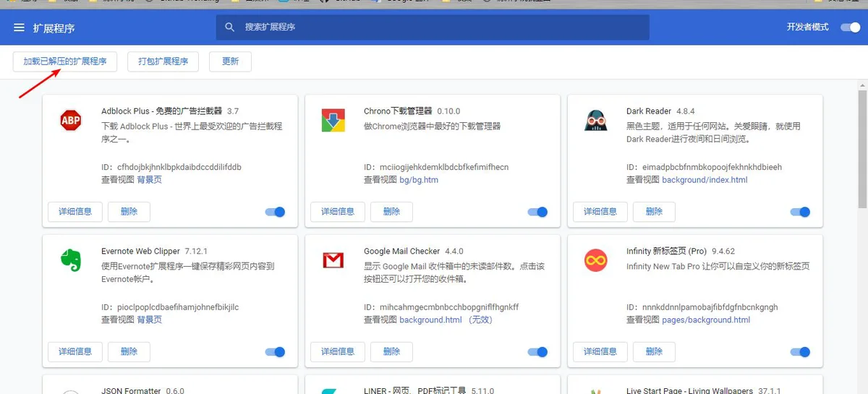Open 详细信息 for Dark Reader
868x394 pixels.
tap(600, 212)
